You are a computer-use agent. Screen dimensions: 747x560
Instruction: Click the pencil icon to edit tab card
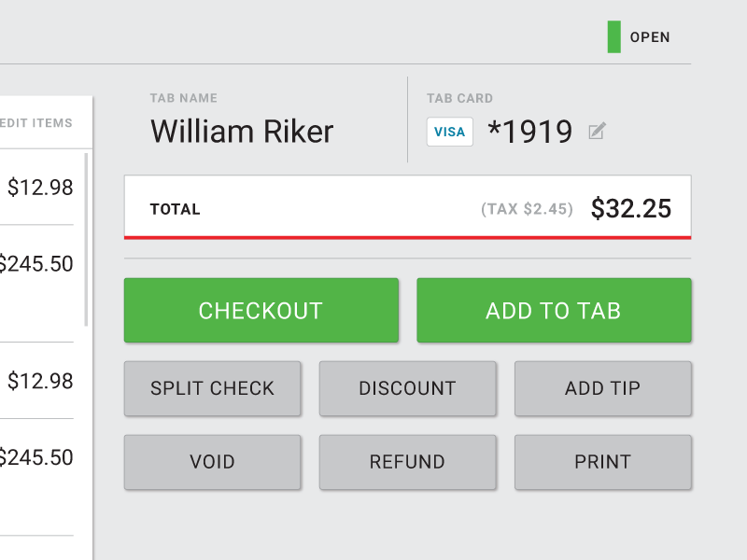[x=598, y=131]
